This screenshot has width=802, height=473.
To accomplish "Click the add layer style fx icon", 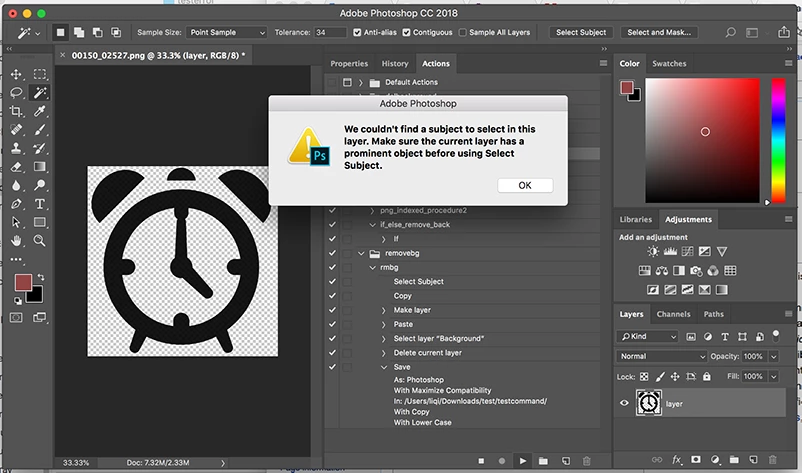I will pyautogui.click(x=676, y=460).
